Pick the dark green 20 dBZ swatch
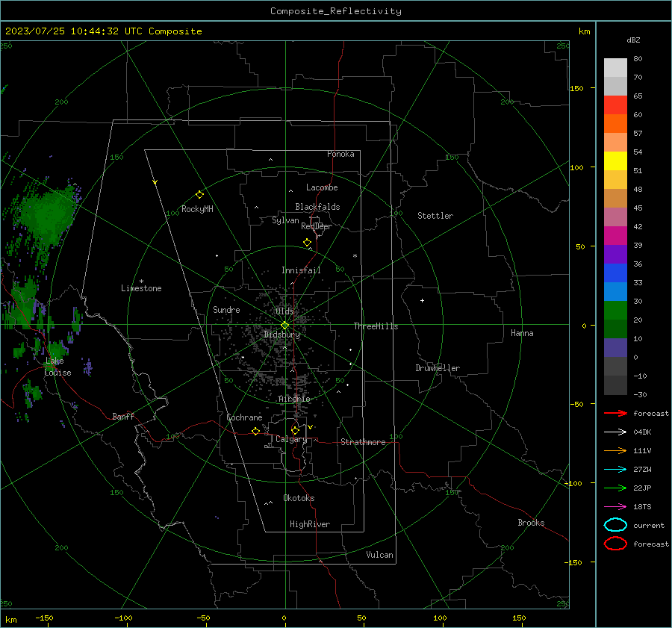The height and width of the screenshot is (628, 672). pos(615,329)
